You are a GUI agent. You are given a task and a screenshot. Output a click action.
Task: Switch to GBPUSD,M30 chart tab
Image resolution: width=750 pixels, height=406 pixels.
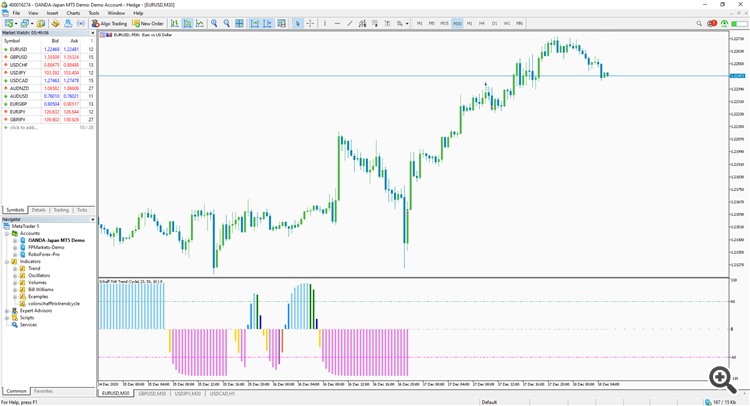tap(152, 394)
